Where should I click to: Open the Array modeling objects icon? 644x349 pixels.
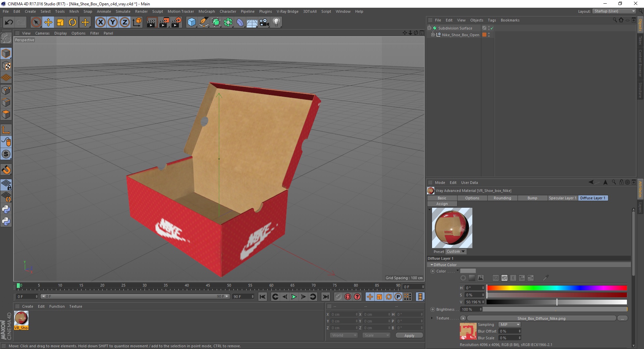[228, 22]
